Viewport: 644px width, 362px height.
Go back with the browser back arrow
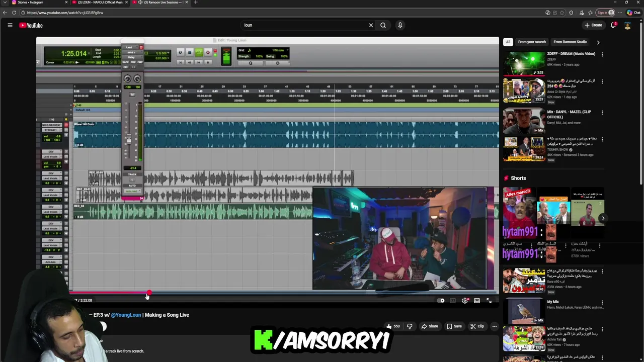(6, 13)
